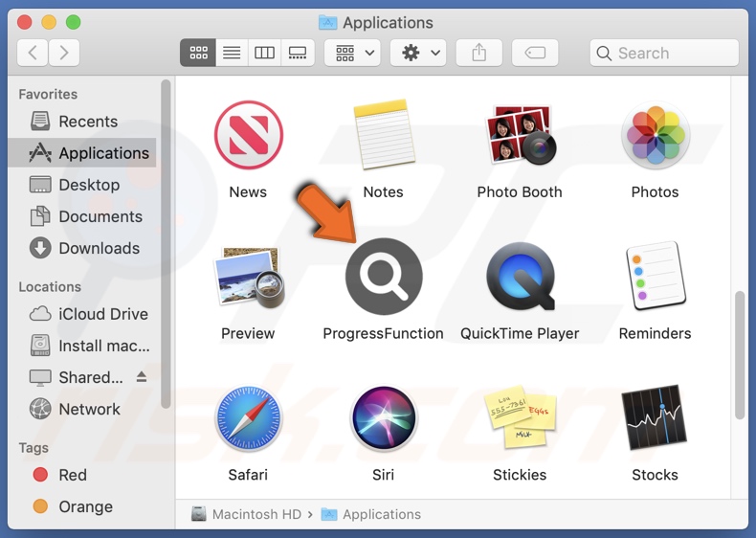Screen dimensions: 756x538
Task: Click the 'Siri' label
Action: pyautogui.click(x=384, y=475)
